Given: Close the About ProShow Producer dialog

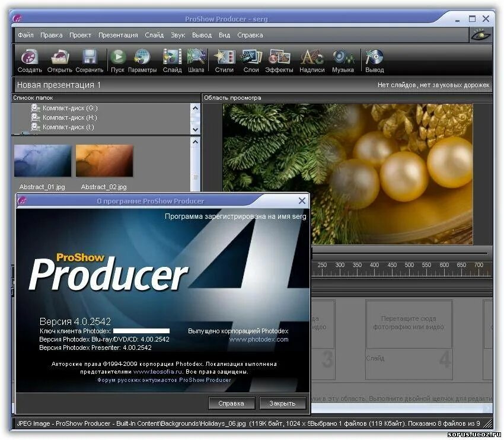Looking at the screenshot, I should click(302, 201).
